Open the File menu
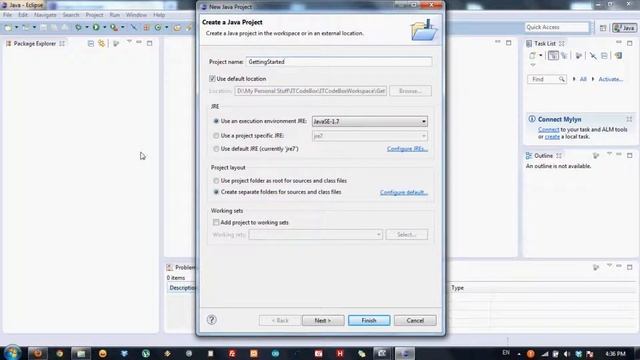The height and width of the screenshot is (360, 640). (x=7, y=15)
